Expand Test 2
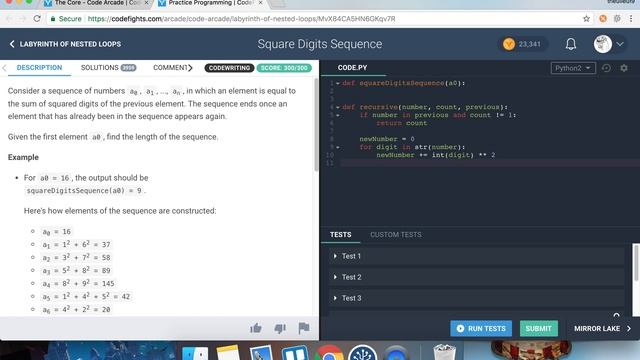640x360 pixels. coord(476,277)
